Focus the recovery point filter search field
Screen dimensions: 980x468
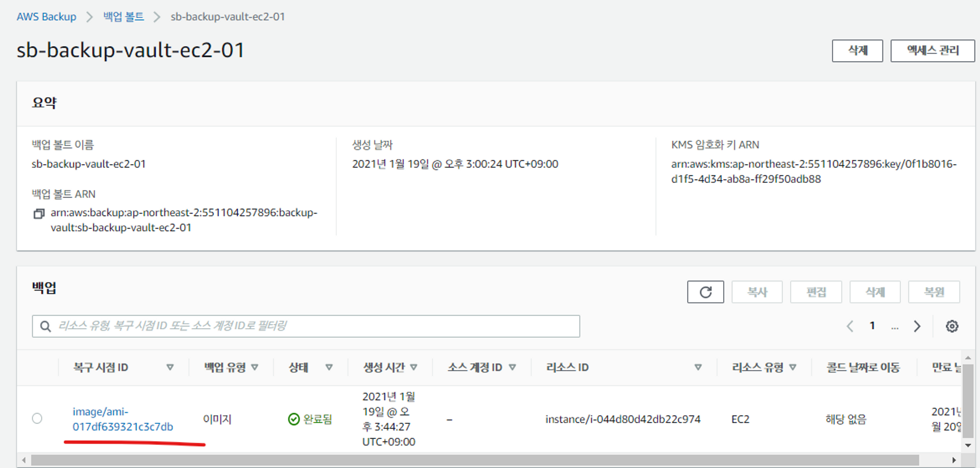(x=306, y=326)
